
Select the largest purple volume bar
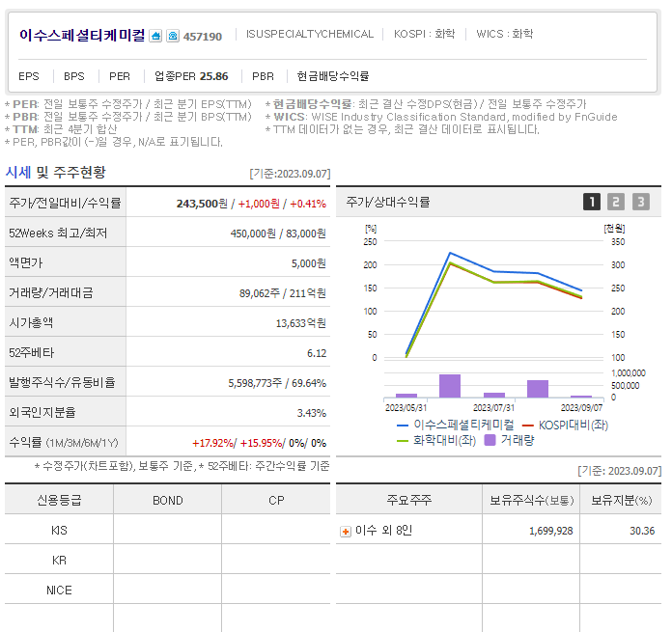(x=450, y=386)
